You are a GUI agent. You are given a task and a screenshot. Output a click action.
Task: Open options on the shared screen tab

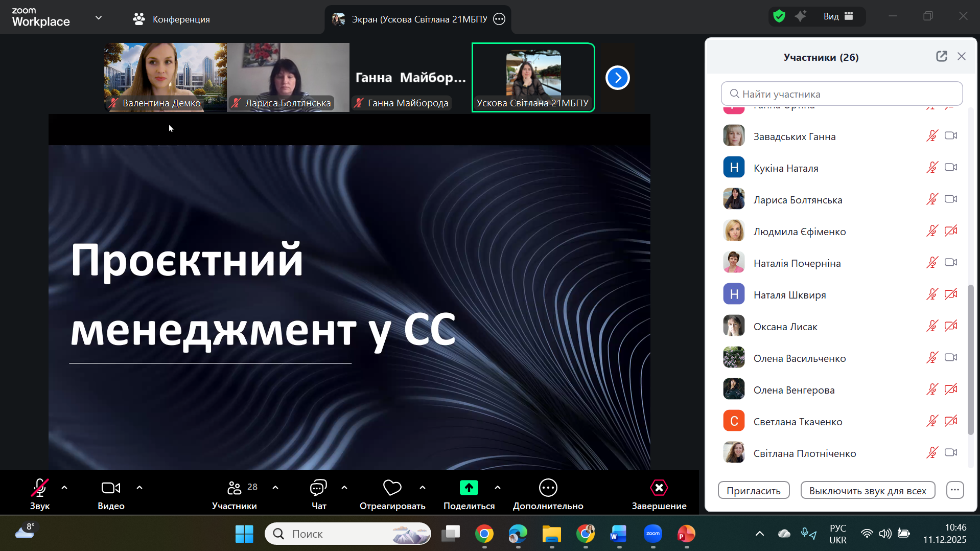tap(499, 19)
